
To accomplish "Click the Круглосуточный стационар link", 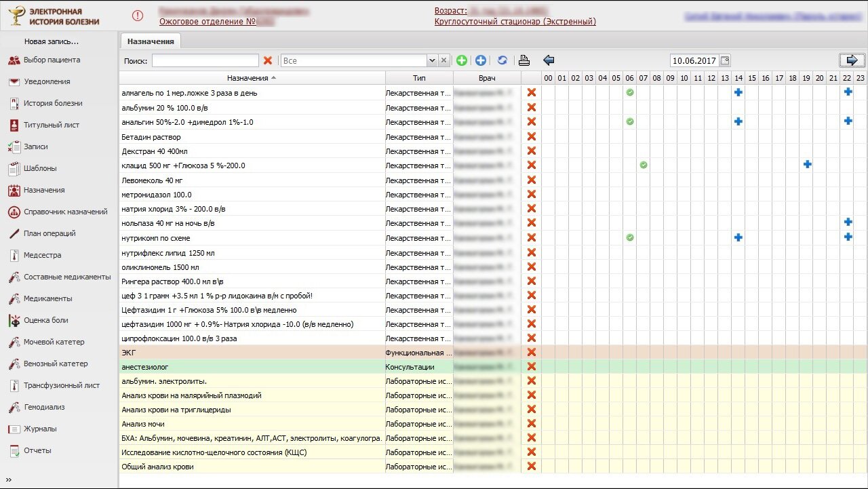I will 515,22.
